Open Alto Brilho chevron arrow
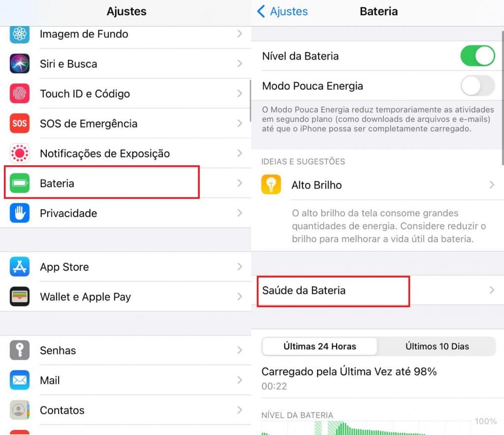 (x=492, y=185)
